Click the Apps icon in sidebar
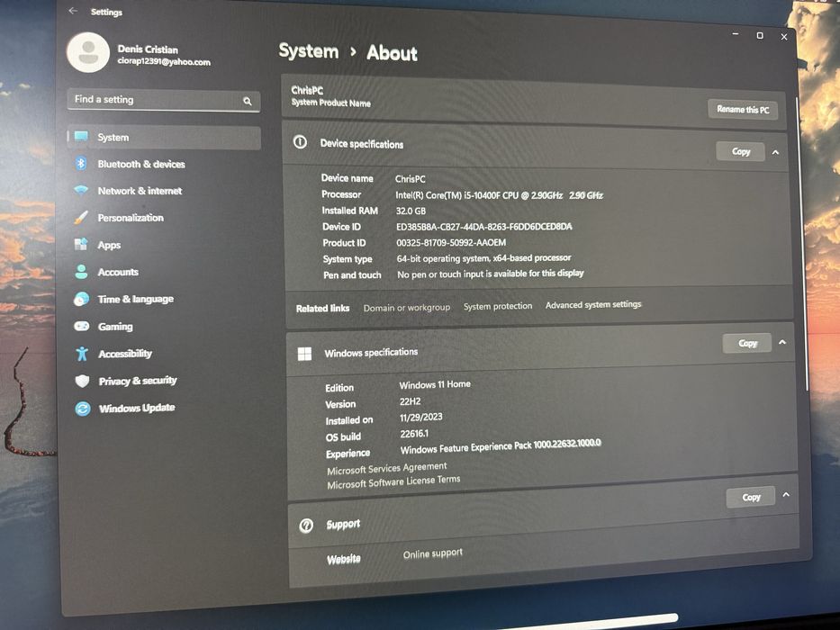This screenshot has height=630, width=840. [81, 244]
